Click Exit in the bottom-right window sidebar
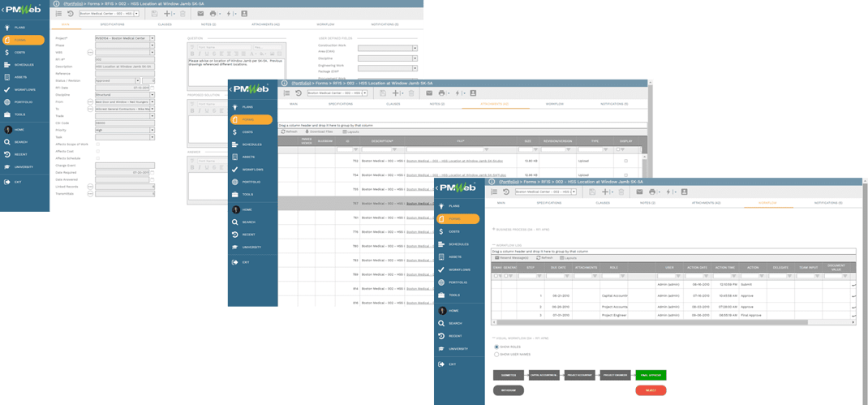This screenshot has height=405, width=868. [453, 364]
